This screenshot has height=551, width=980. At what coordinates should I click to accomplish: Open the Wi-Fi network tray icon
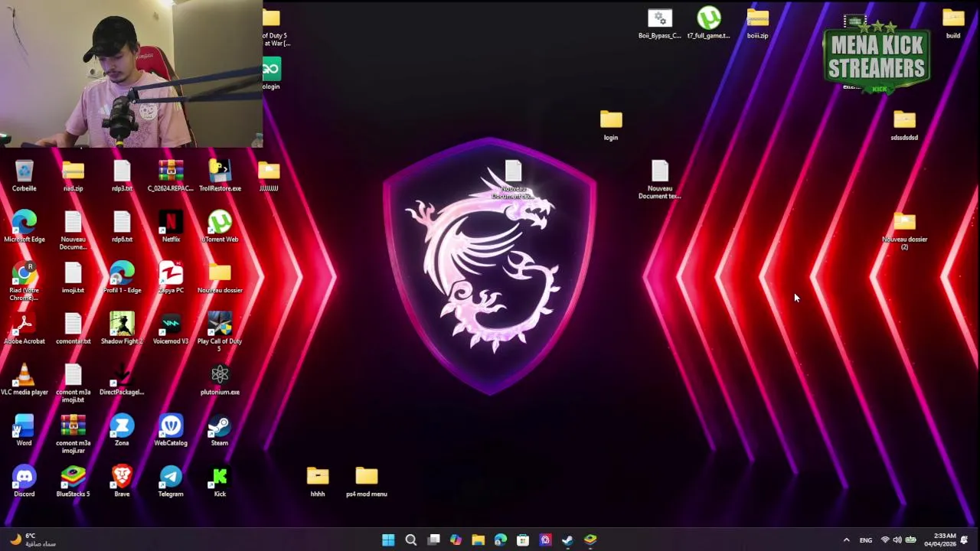coord(885,540)
